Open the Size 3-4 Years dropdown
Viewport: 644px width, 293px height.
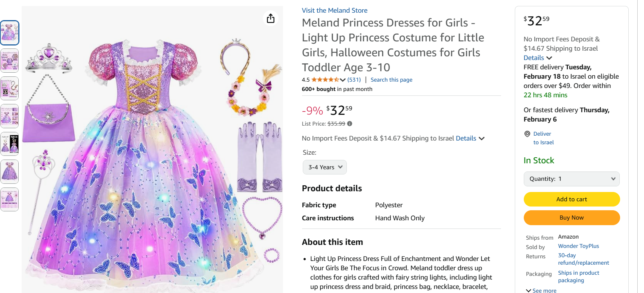[324, 167]
